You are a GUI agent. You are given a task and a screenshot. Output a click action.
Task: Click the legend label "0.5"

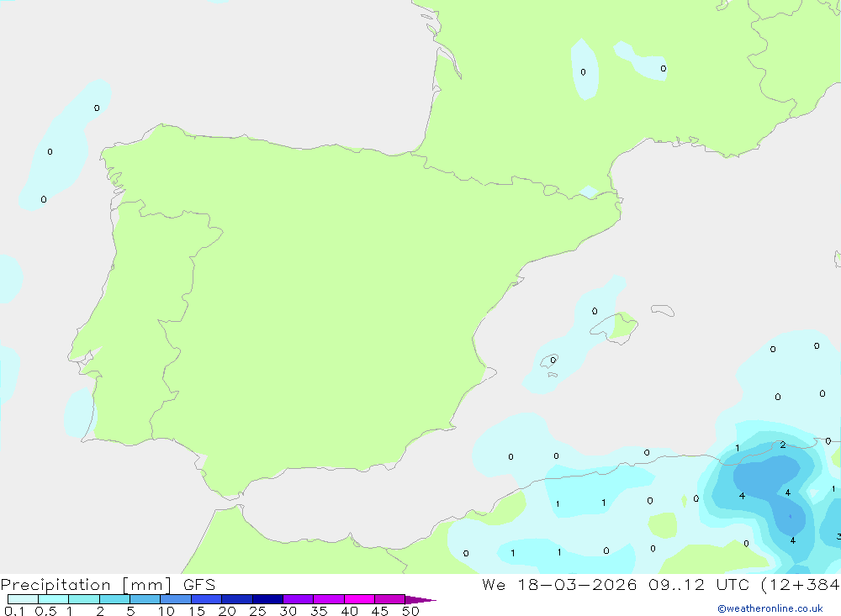(x=45, y=611)
